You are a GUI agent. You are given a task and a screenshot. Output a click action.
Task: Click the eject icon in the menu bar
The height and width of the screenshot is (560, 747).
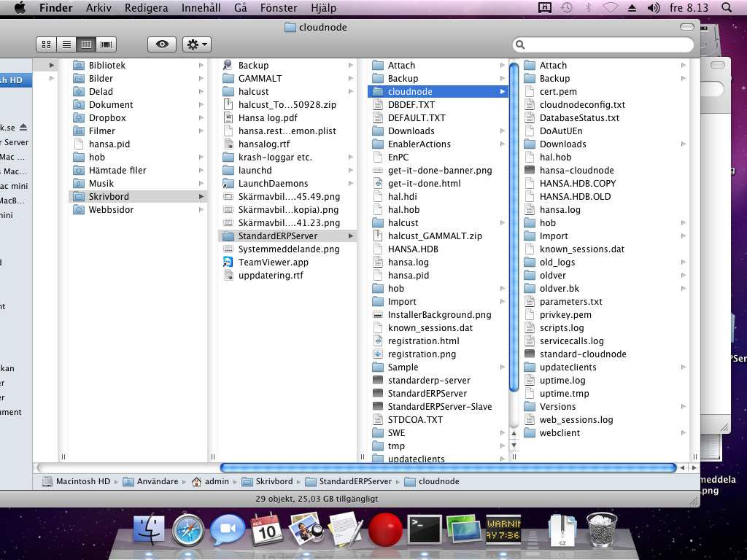tap(632, 7)
